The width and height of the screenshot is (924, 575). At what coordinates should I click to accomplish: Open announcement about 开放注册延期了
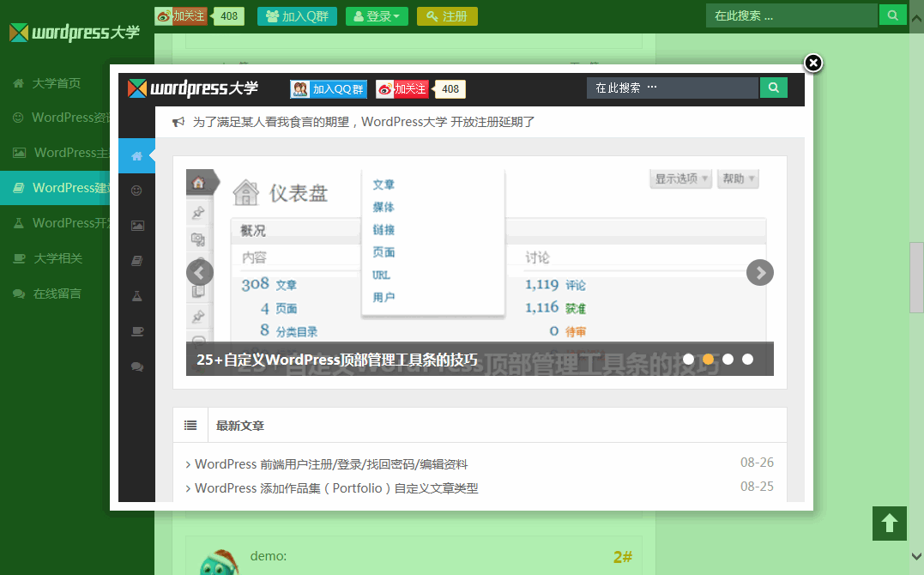(x=364, y=122)
